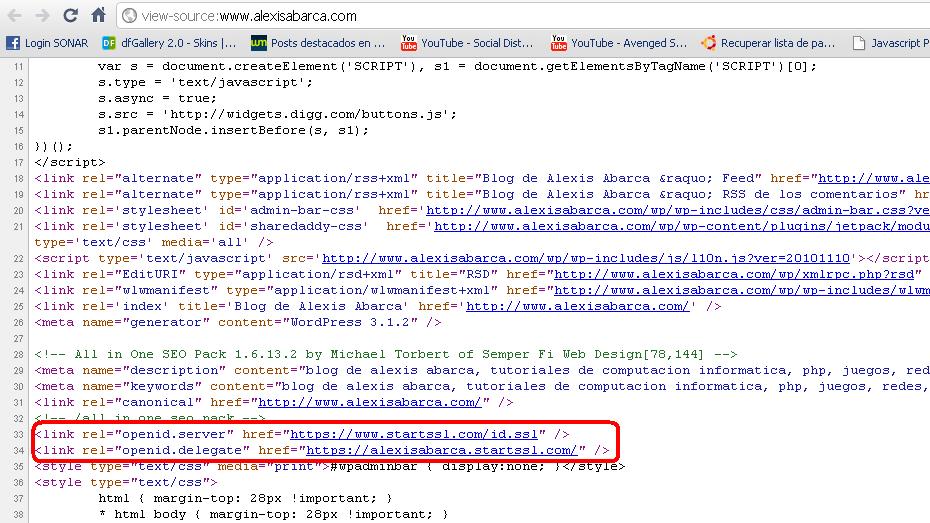Screen dimensions: 930x523
Task: Click the meta name keywords line
Action: 482,387
